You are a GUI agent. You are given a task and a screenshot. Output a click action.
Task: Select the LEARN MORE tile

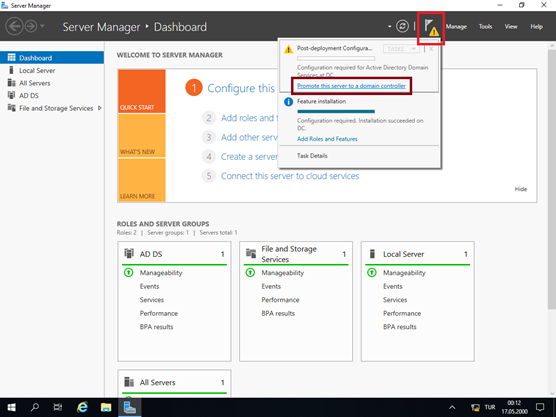tap(141, 180)
